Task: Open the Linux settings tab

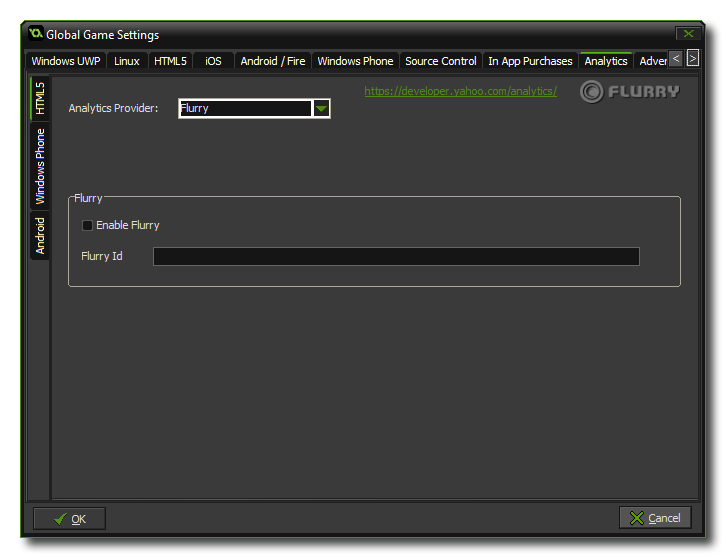Action: pos(127,61)
